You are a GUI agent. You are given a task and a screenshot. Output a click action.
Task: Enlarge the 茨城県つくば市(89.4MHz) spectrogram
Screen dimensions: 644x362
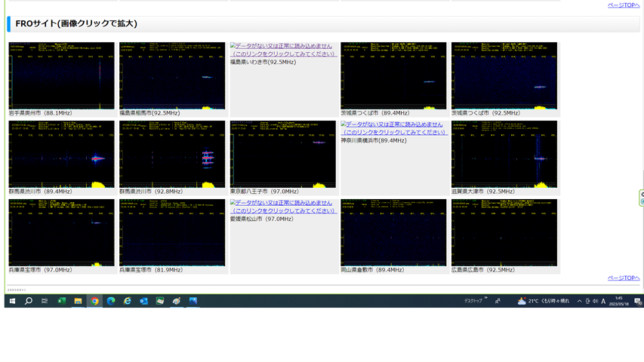pyautogui.click(x=393, y=75)
